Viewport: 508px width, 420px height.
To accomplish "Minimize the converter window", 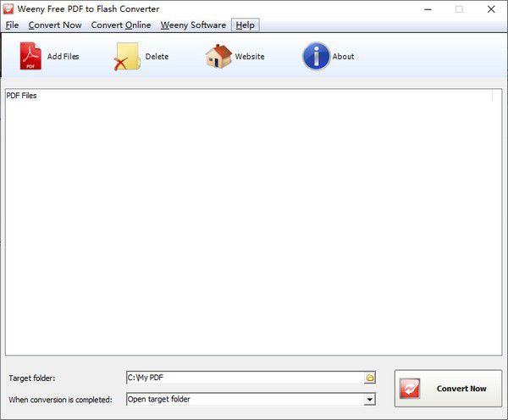I will pos(428,9).
